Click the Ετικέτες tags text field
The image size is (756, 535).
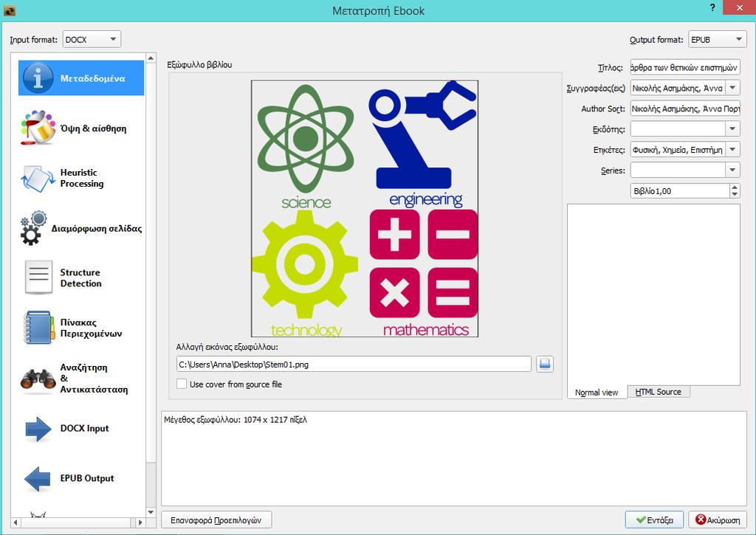(678, 149)
